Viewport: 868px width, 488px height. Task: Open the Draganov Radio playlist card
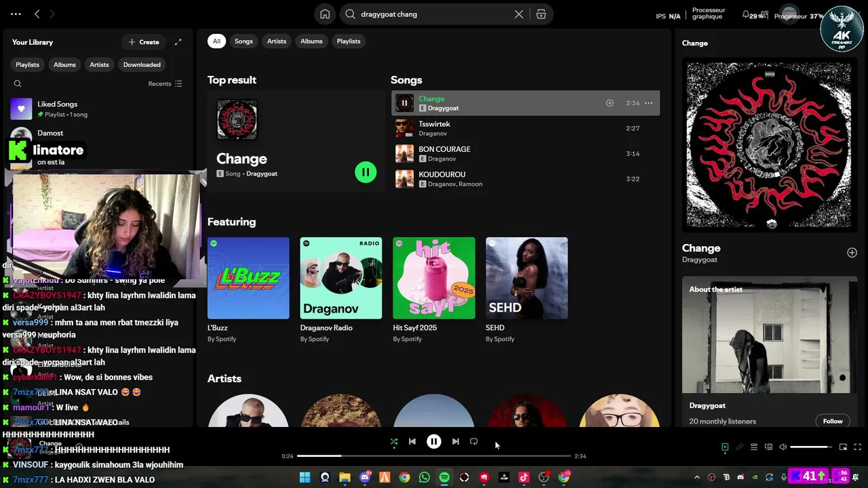pos(341,289)
